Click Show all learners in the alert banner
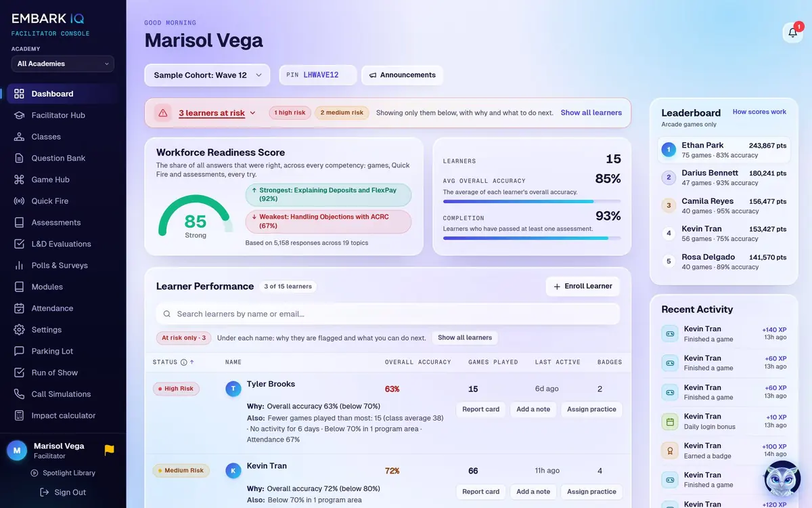This screenshot has width=812, height=508. (x=591, y=113)
